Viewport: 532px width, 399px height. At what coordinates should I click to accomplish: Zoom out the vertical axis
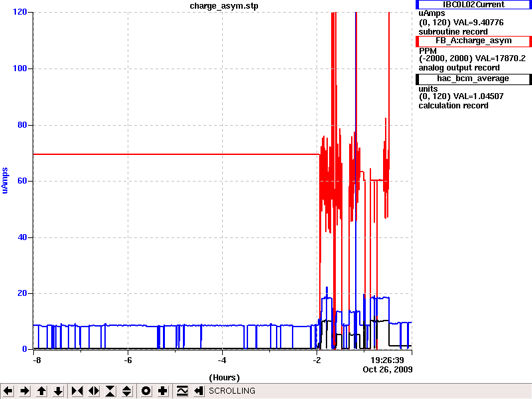coord(127,391)
